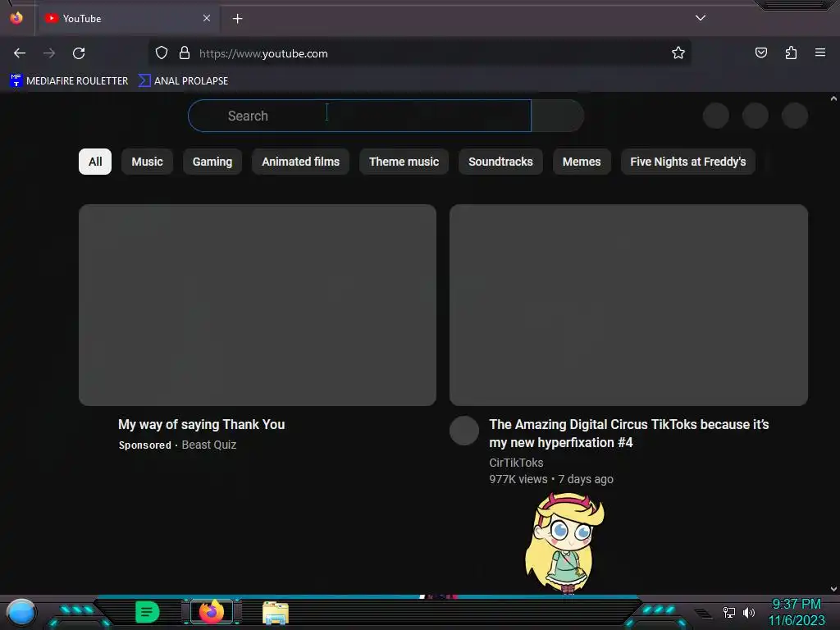Screen dimensions: 840x630
Task: Click the YouTube search input field
Action: (x=359, y=116)
